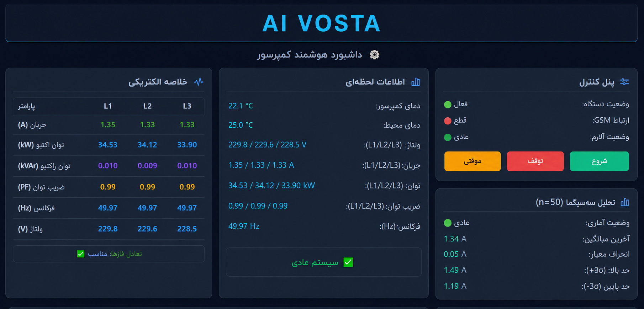This screenshot has height=309, width=644.
Task: Click the ضریب توان (PF) row label
Action: click(41, 187)
